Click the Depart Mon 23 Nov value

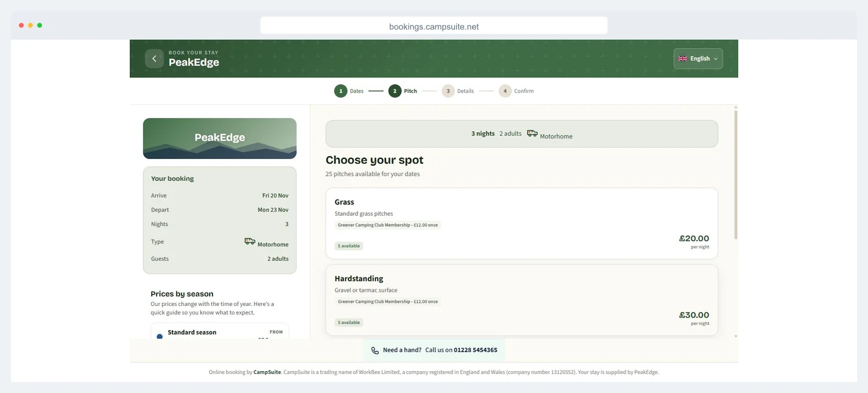(x=273, y=210)
